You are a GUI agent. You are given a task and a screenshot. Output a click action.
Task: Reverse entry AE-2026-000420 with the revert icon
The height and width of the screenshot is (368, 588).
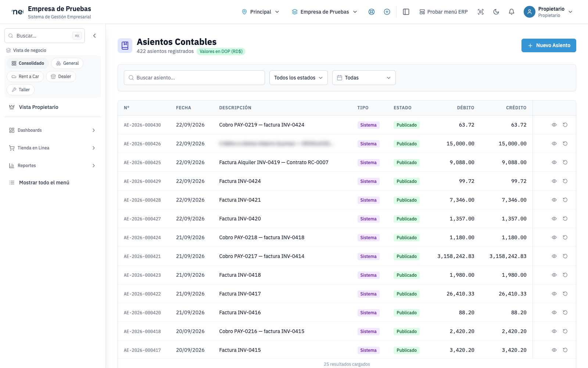coord(565,312)
